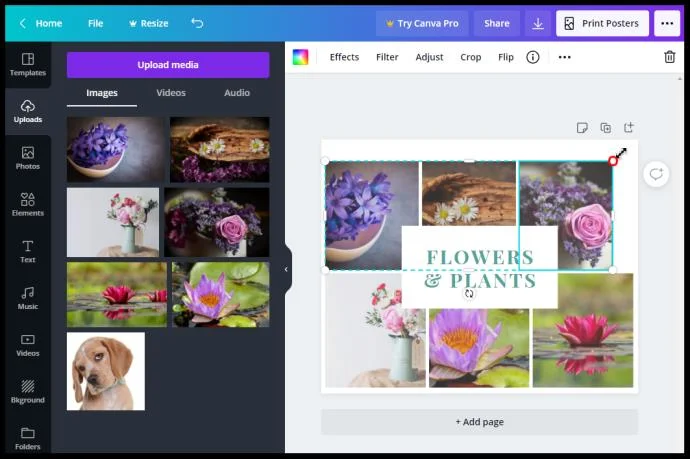This screenshot has height=459, width=690.
Task: Select the daisies on wood upload thumbnail
Action: click(x=220, y=150)
